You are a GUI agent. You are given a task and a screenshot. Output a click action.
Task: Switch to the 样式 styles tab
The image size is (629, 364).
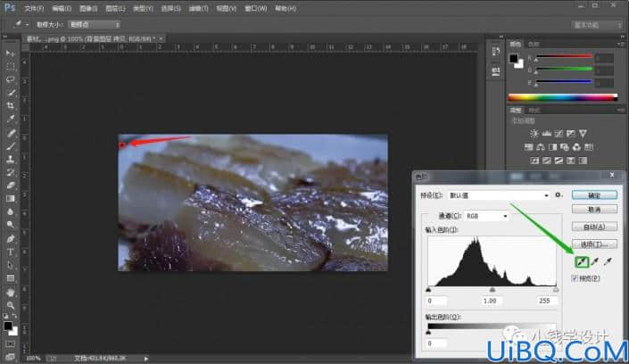click(x=534, y=111)
